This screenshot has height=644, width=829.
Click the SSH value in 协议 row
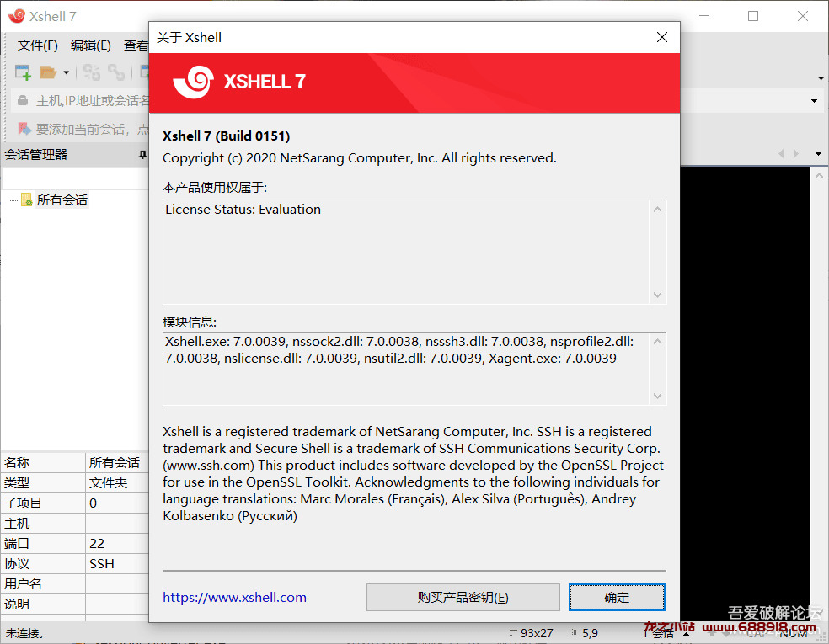point(101,564)
